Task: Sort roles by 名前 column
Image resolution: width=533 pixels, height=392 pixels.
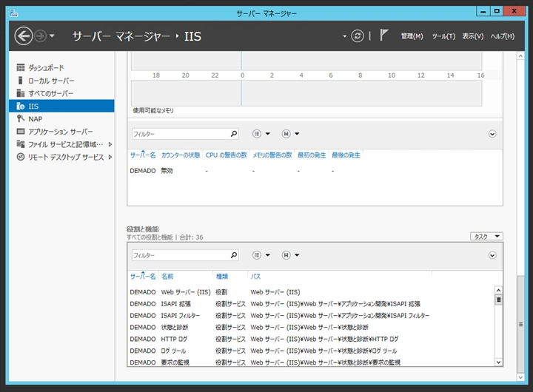Action: coord(167,277)
